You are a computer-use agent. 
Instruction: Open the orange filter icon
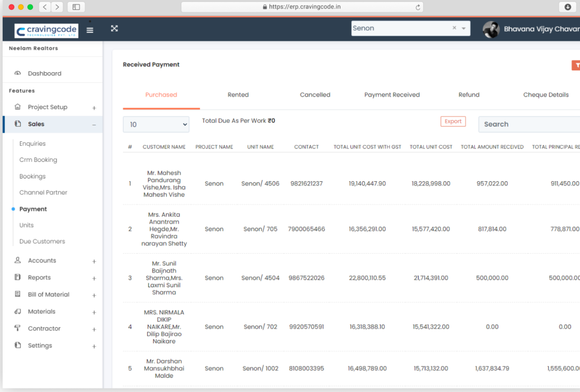click(576, 65)
